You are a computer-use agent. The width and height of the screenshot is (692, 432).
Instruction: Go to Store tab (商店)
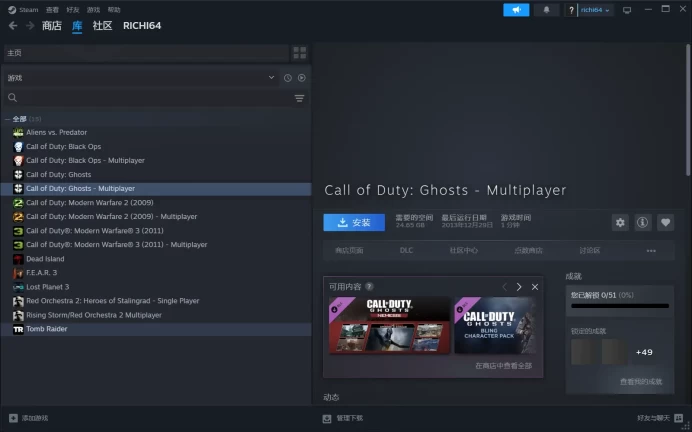52,26
